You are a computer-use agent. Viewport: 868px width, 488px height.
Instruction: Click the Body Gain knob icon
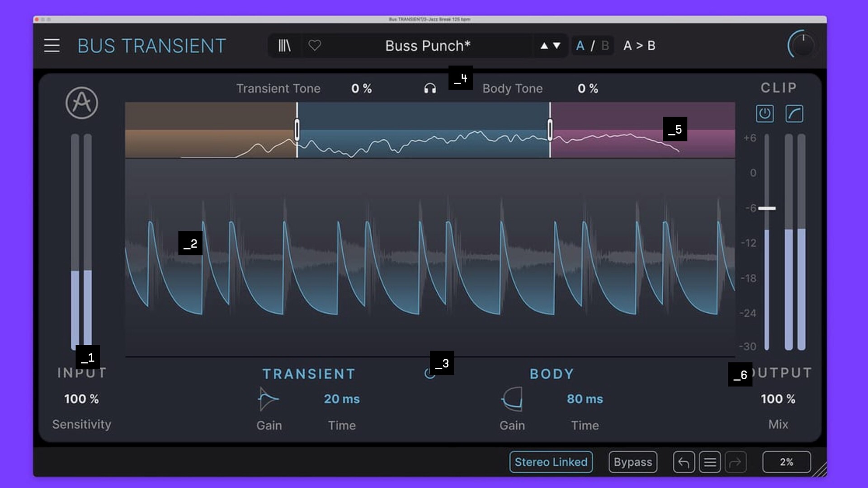tap(512, 399)
